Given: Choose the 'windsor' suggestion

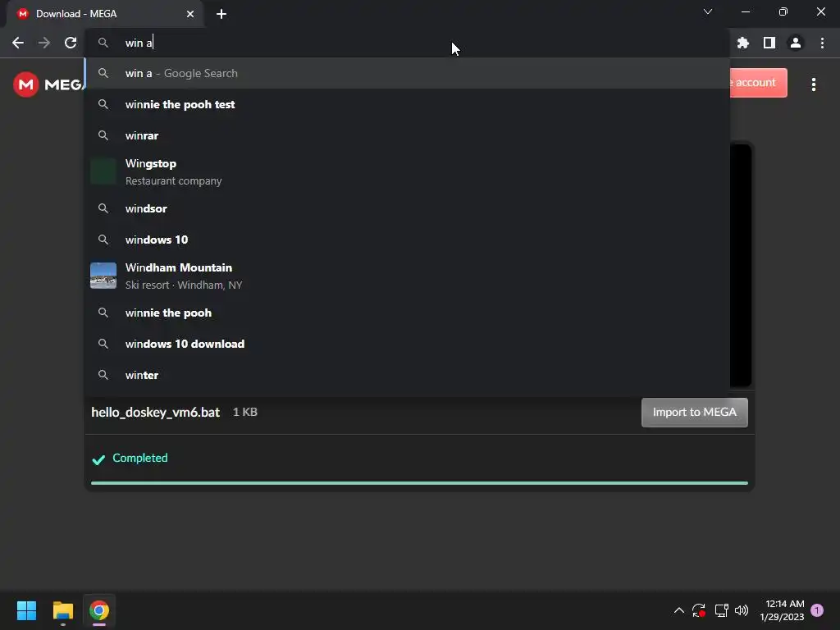Looking at the screenshot, I should click(x=407, y=208).
